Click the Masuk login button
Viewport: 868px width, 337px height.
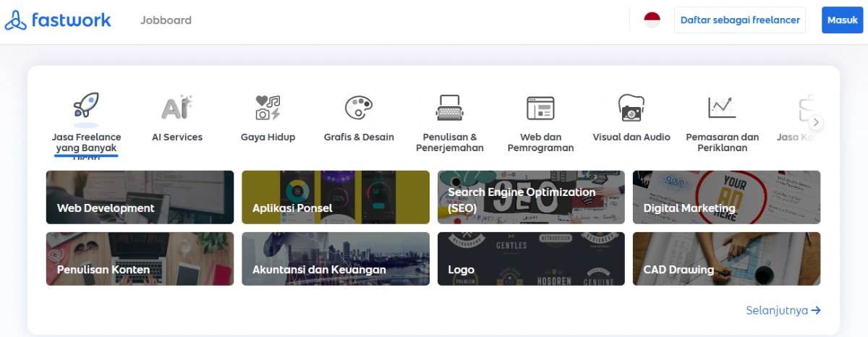pos(843,20)
